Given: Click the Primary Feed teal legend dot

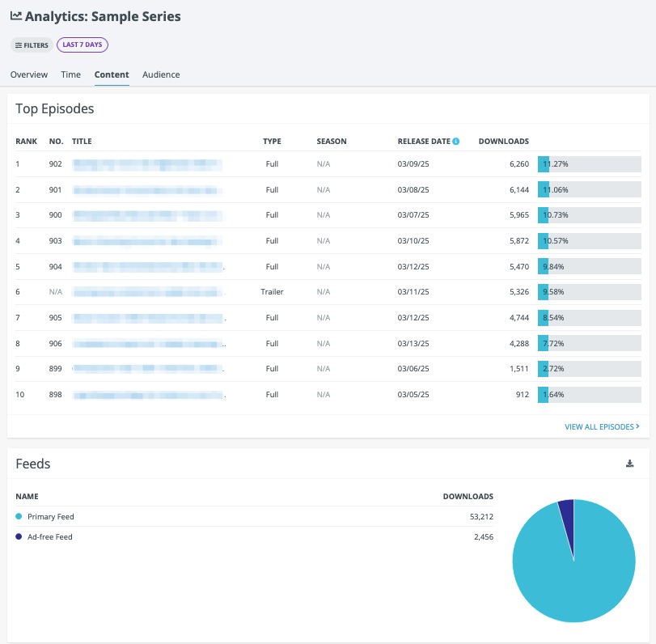Looking at the screenshot, I should [19, 516].
